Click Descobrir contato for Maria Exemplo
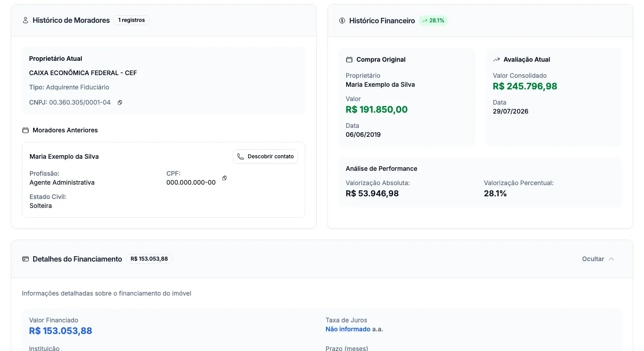 pyautogui.click(x=265, y=156)
